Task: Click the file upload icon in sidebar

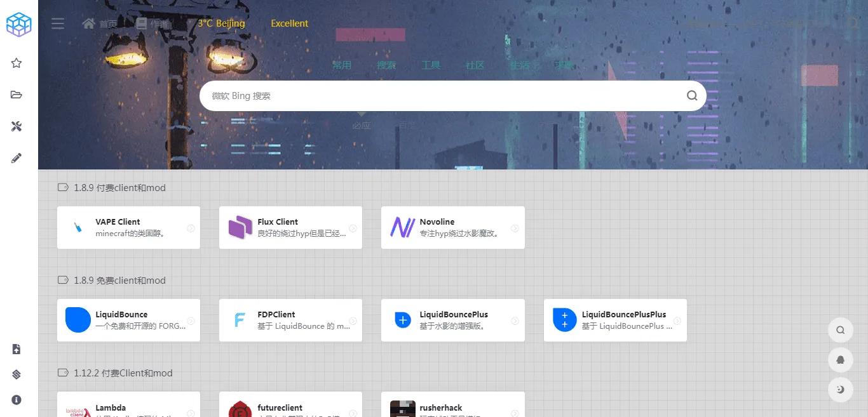Action: pos(17,349)
